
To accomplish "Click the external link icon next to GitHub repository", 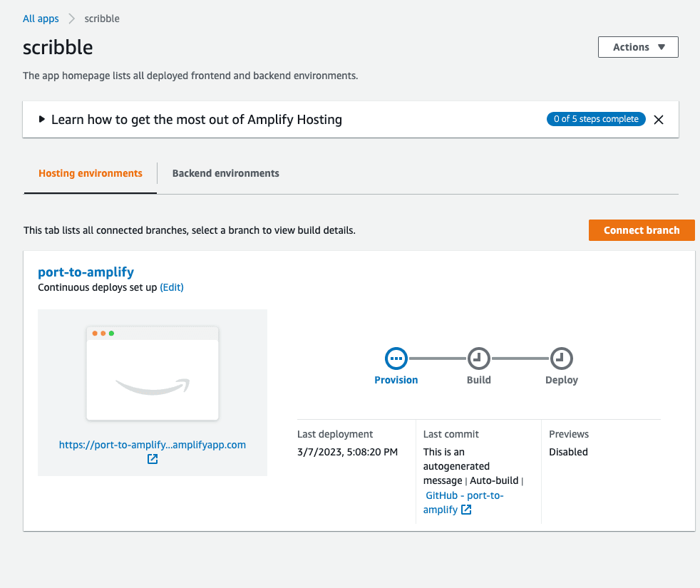I will [x=466, y=510].
